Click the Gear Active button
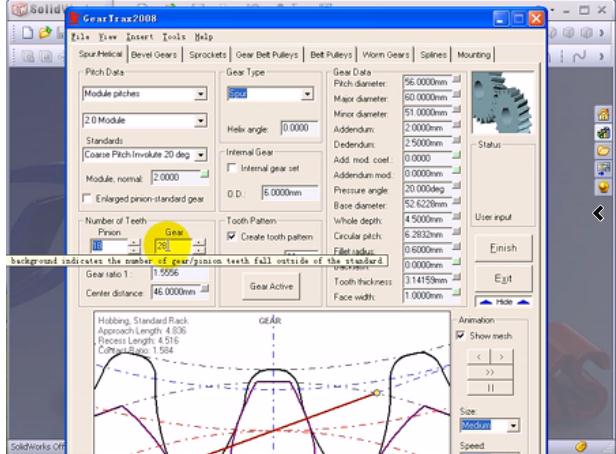Screen dimensions: 616x454 pos(271,286)
